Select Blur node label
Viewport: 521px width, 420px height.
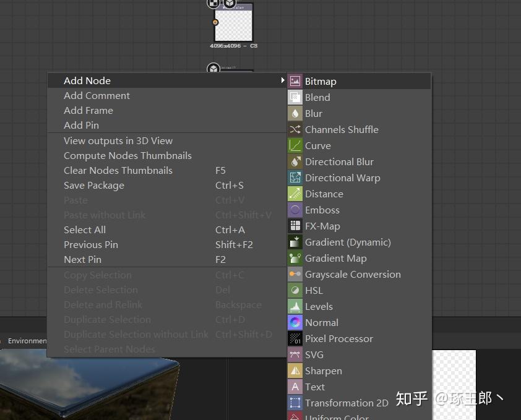(x=314, y=114)
